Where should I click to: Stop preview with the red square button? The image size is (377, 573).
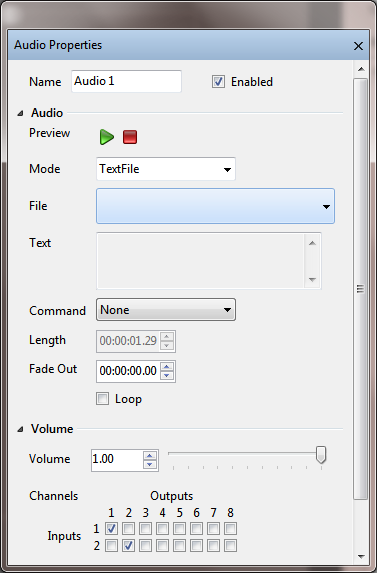[x=130, y=137]
